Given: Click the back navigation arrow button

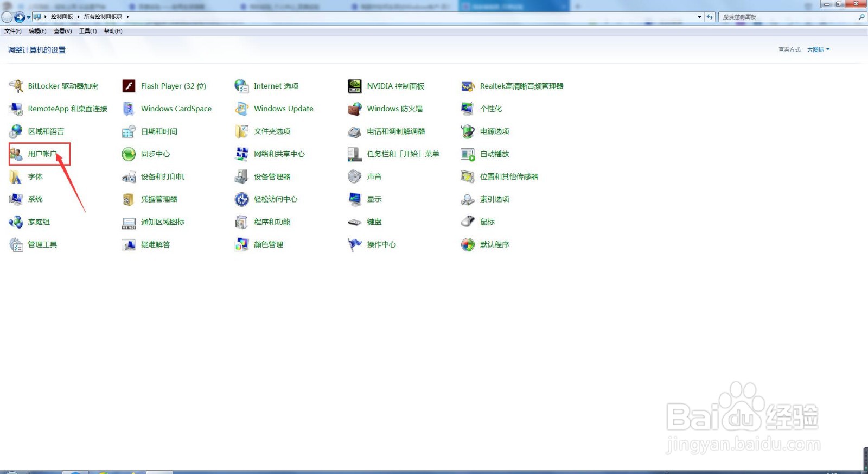Looking at the screenshot, I should coord(7,17).
